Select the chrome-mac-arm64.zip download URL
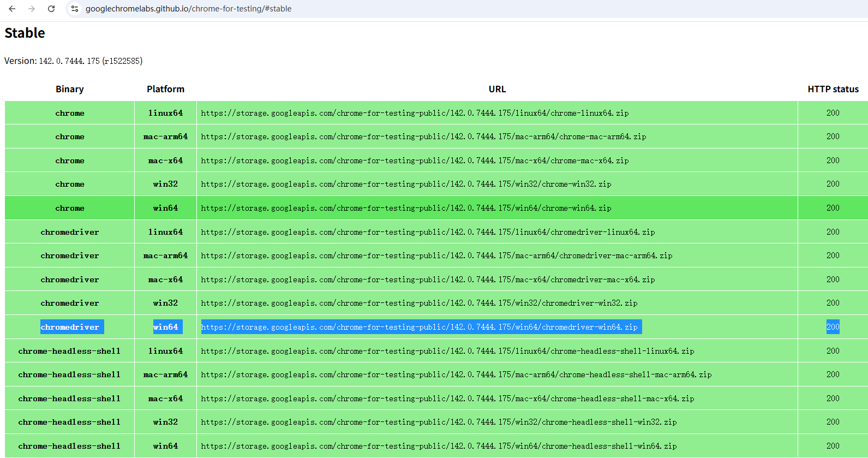Image resolution: width=868 pixels, height=458 pixels. tap(423, 136)
